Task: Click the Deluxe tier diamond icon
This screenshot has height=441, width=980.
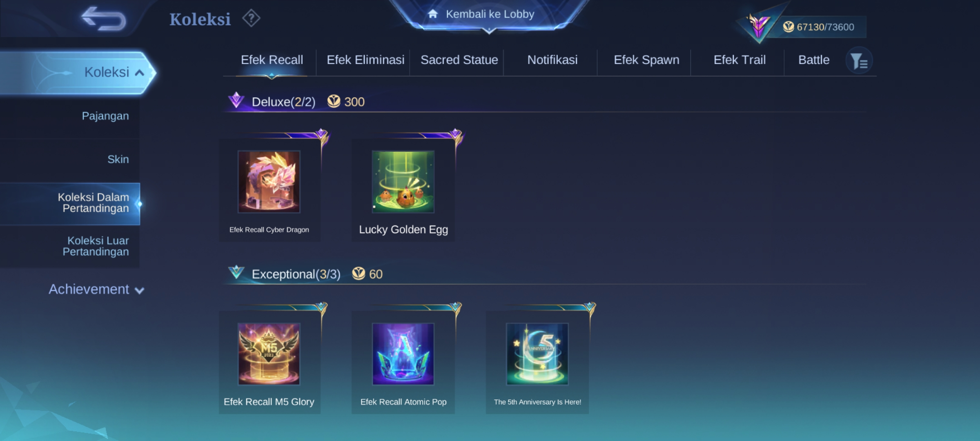Action: tap(236, 100)
